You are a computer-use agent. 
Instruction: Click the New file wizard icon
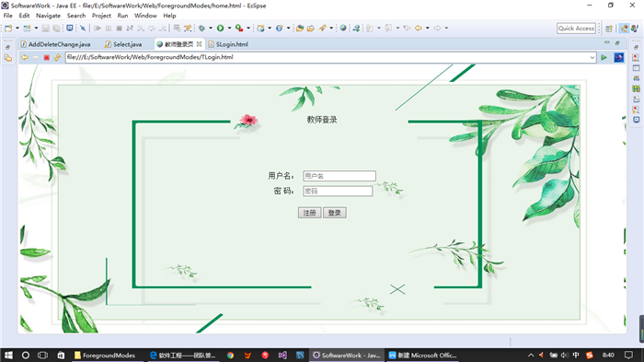coord(8,28)
